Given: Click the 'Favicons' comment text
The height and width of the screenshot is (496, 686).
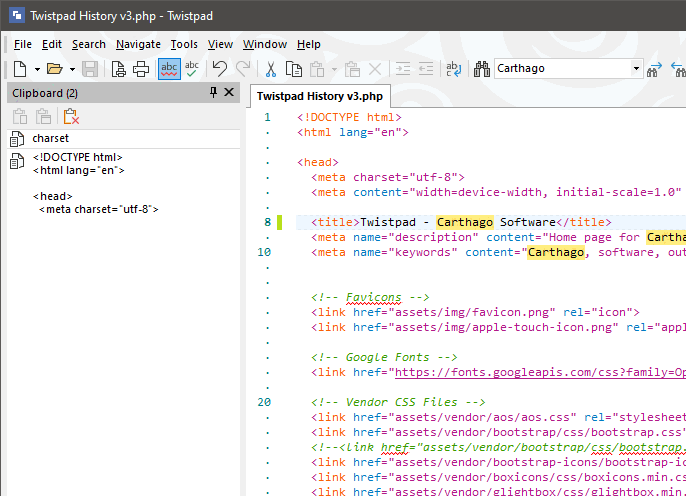Looking at the screenshot, I should tap(373, 297).
